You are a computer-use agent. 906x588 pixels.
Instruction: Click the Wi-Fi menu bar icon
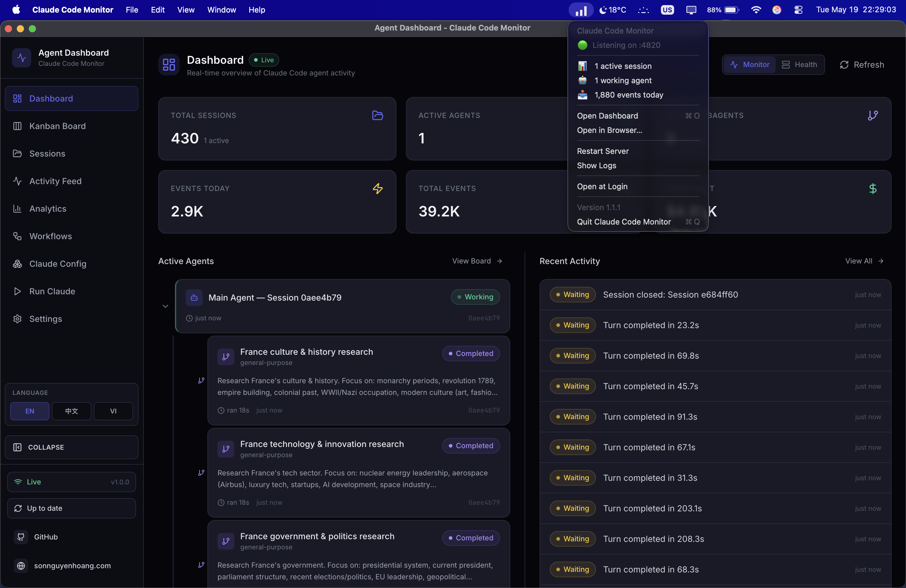coord(756,10)
